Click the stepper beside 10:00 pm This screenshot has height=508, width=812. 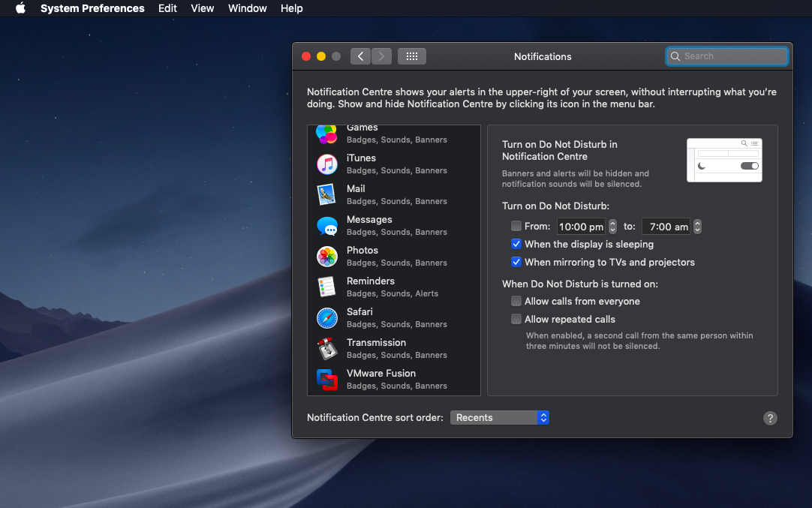(x=612, y=227)
